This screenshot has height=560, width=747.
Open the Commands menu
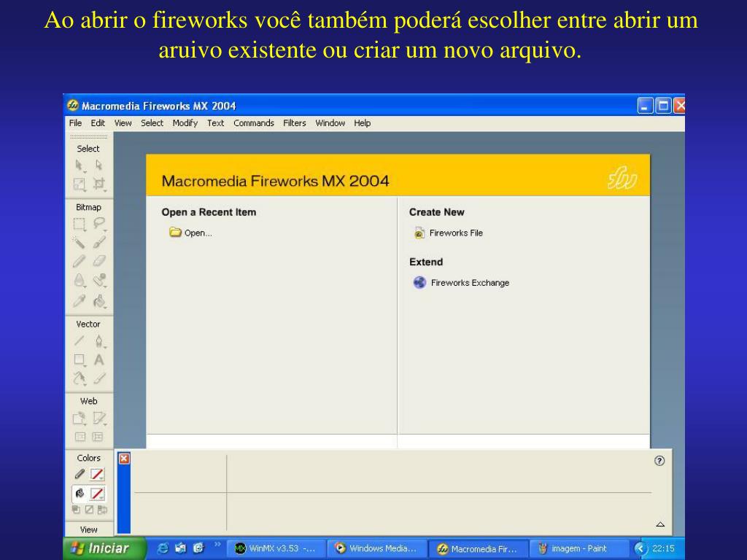coord(253,122)
